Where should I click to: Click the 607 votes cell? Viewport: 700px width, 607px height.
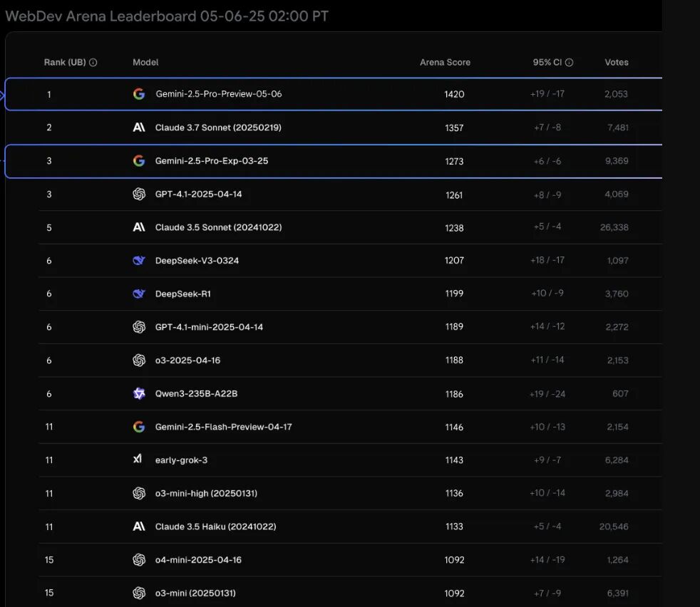(x=621, y=394)
